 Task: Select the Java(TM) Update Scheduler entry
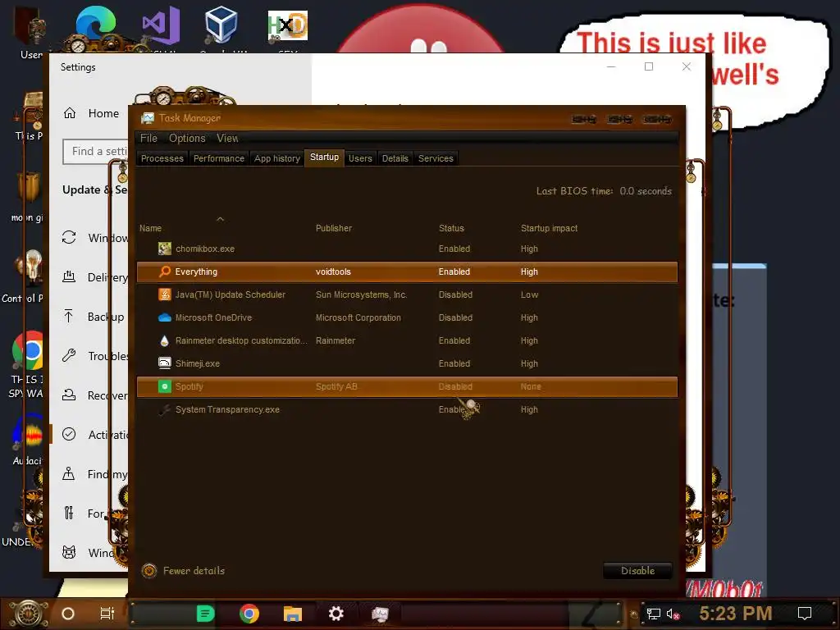[231, 294]
